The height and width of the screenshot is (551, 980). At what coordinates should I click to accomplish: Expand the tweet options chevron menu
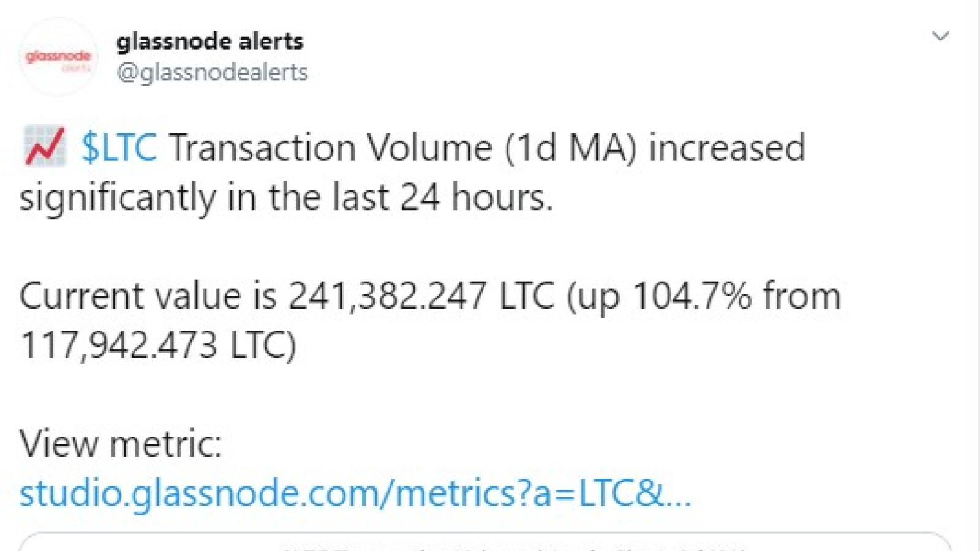tap(940, 36)
